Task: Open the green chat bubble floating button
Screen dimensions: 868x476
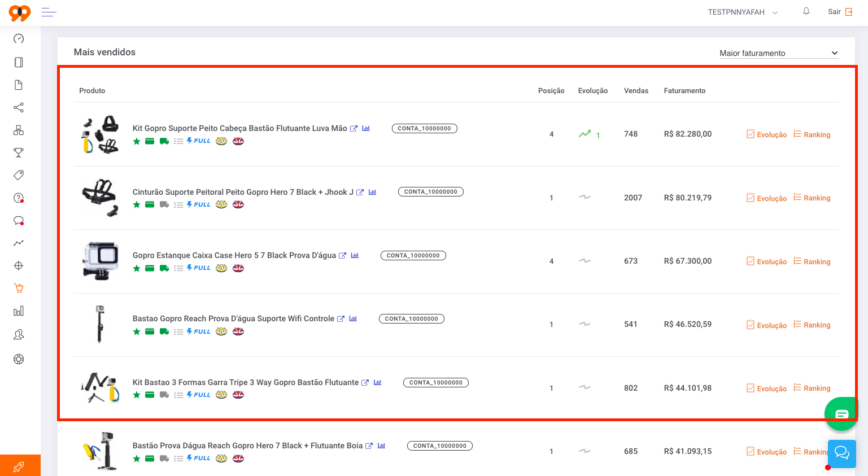Action: pos(841,414)
